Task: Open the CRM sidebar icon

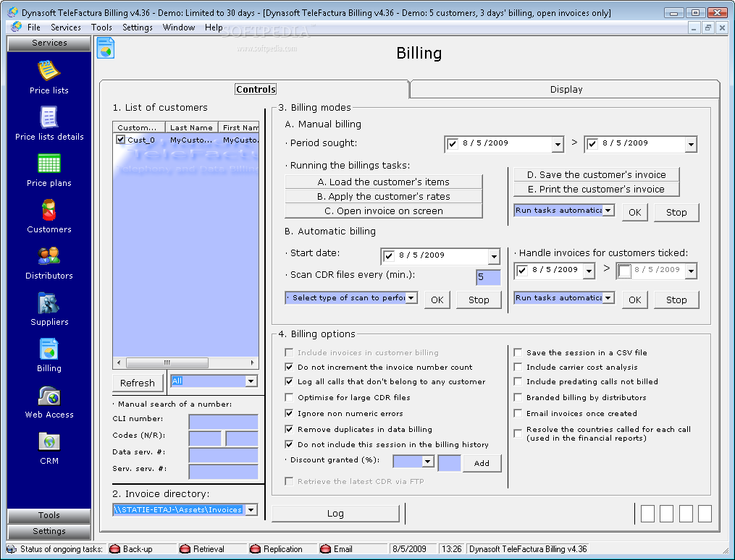Action: [49, 441]
